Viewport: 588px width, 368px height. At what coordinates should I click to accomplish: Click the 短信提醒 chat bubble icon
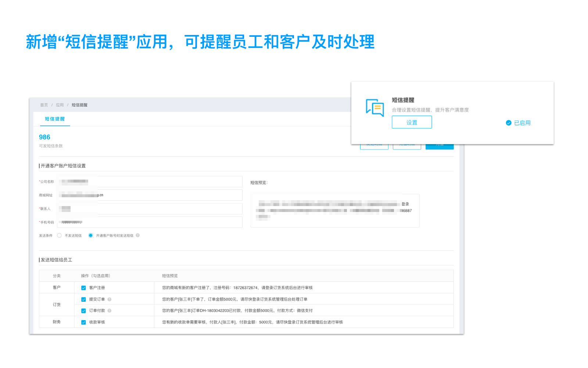pos(374,107)
